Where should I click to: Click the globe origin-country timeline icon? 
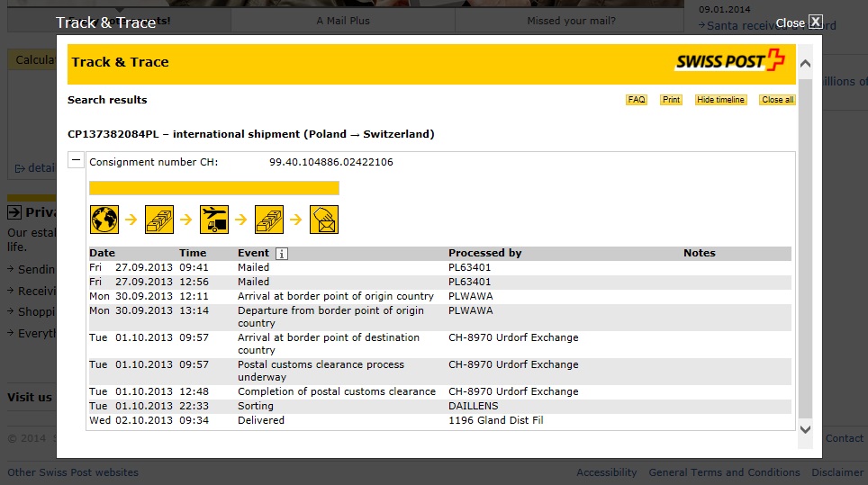point(104,220)
